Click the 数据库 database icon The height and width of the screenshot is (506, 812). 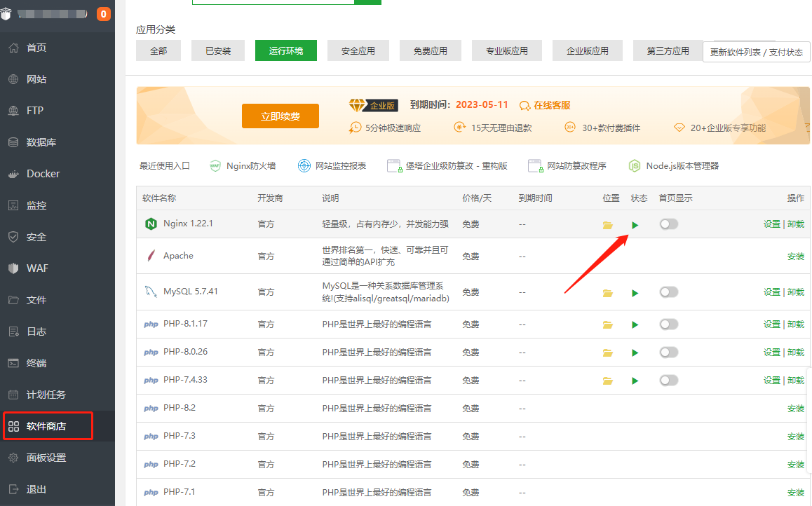pyautogui.click(x=14, y=142)
